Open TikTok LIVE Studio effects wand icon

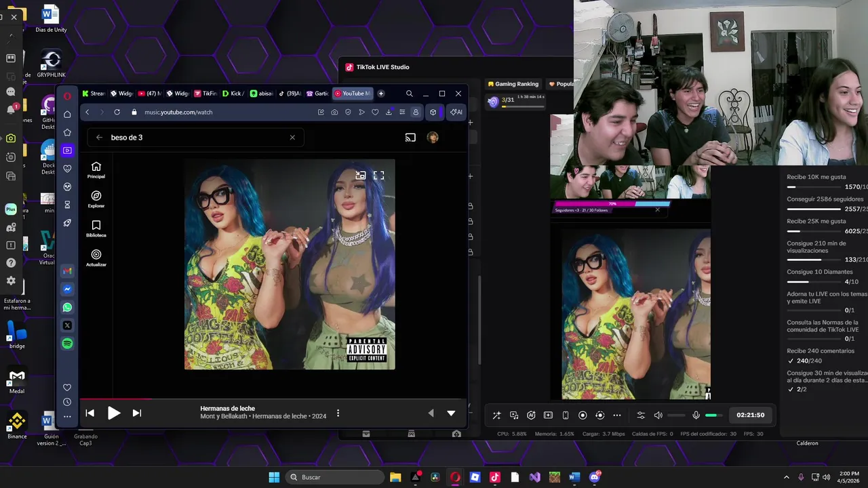(x=496, y=415)
